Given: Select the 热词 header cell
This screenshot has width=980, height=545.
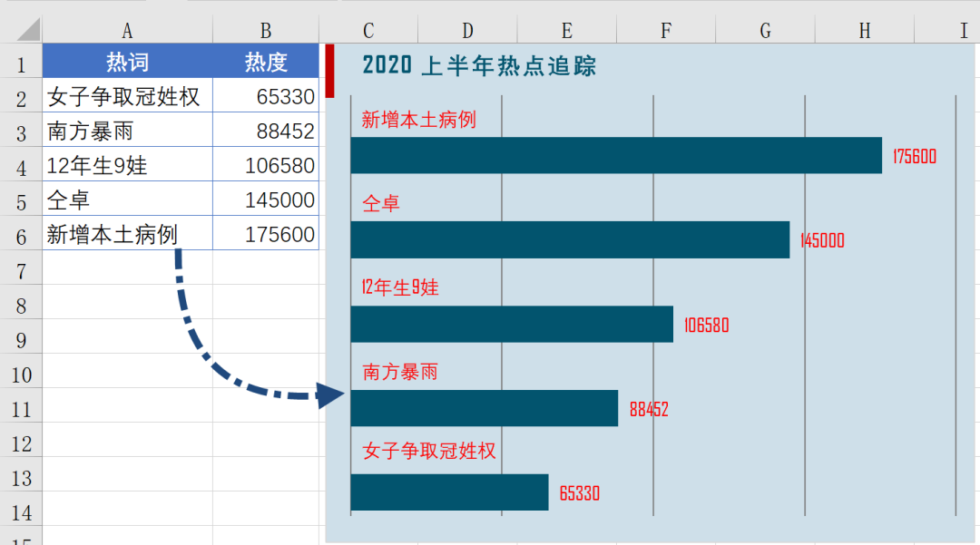Looking at the screenshot, I should (x=127, y=62).
